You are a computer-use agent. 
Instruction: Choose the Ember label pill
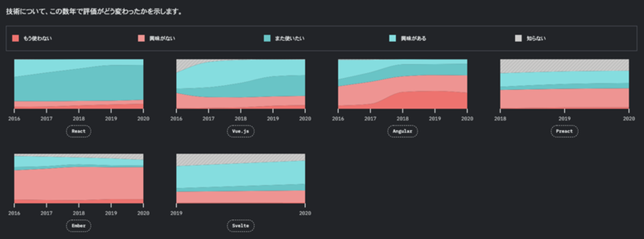(x=79, y=226)
